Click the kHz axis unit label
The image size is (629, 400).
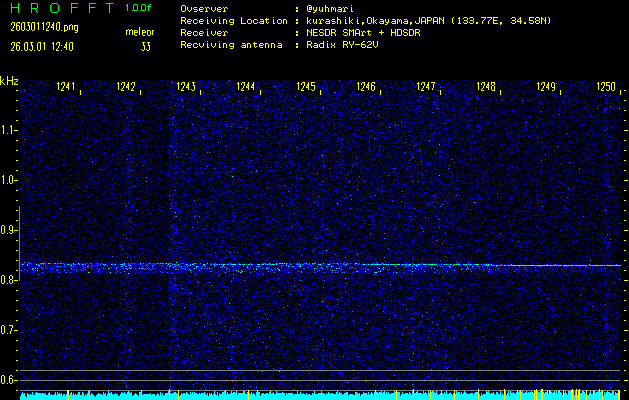click(9, 81)
